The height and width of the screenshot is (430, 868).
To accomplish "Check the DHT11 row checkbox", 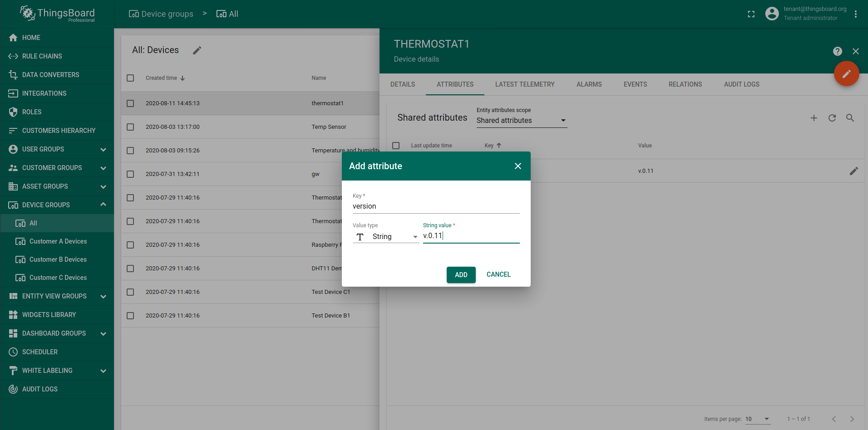I will tap(130, 269).
